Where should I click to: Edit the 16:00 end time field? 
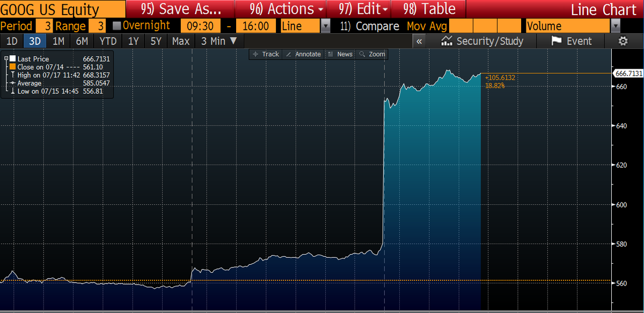(255, 26)
